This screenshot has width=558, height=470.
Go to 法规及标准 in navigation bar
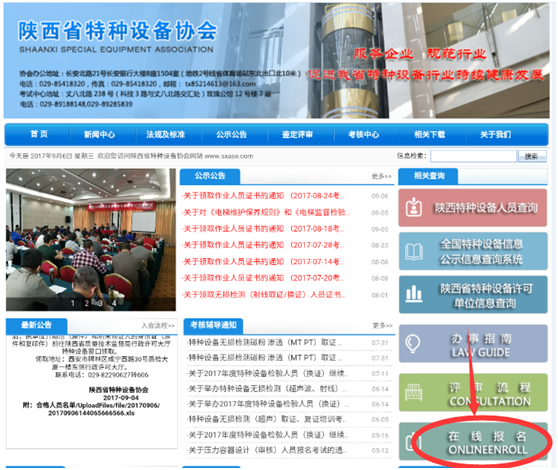coord(165,134)
